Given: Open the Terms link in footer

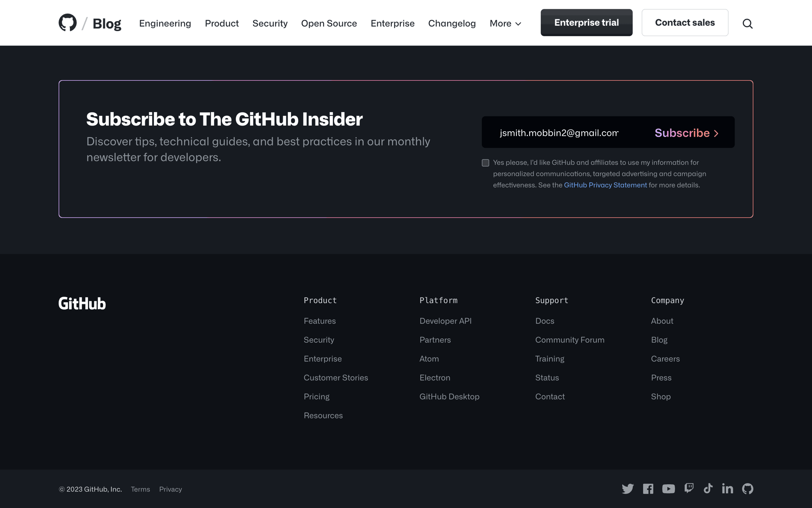Looking at the screenshot, I should tap(140, 489).
